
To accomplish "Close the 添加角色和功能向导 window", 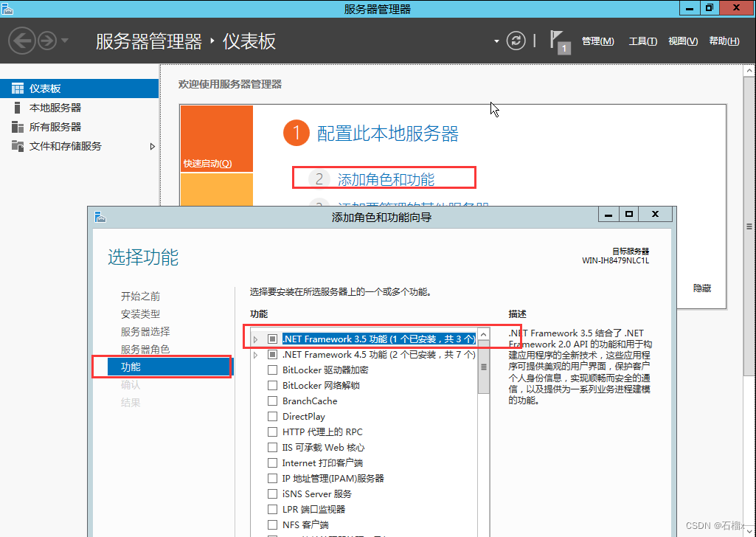I will coord(655,214).
